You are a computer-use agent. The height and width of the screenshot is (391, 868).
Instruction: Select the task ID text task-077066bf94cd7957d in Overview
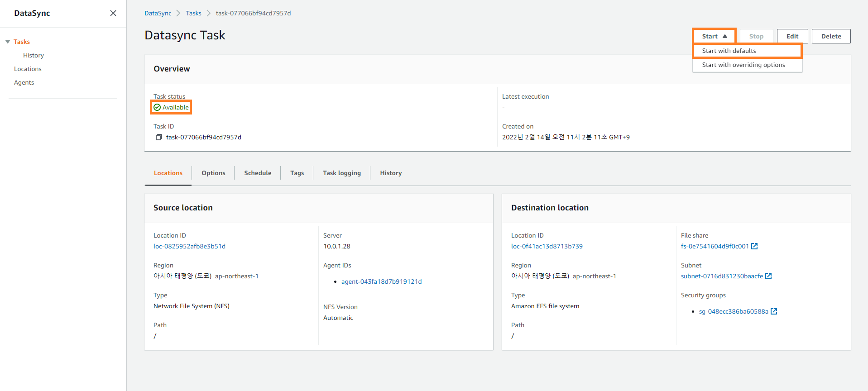pos(204,137)
